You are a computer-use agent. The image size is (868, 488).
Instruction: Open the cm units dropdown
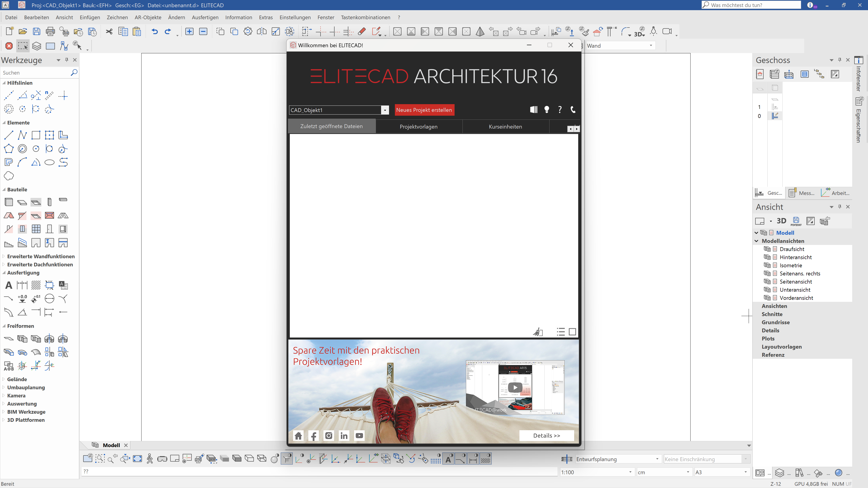pyautogui.click(x=688, y=472)
